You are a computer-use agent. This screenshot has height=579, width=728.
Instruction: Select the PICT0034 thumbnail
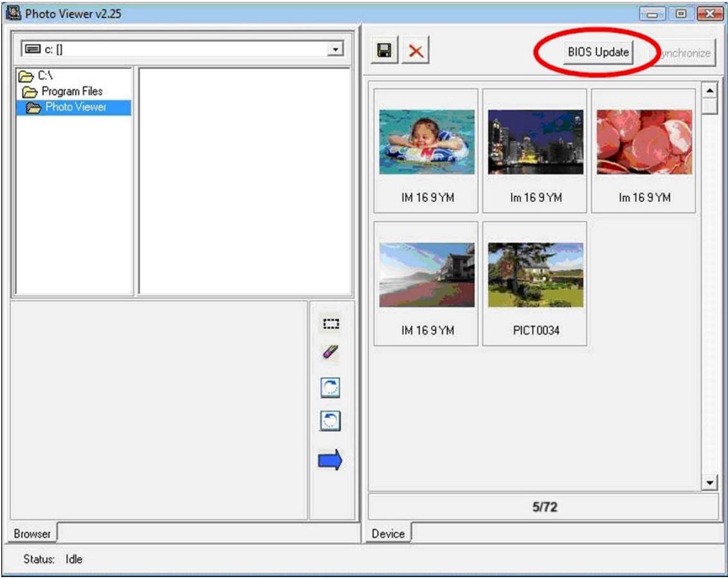535,283
